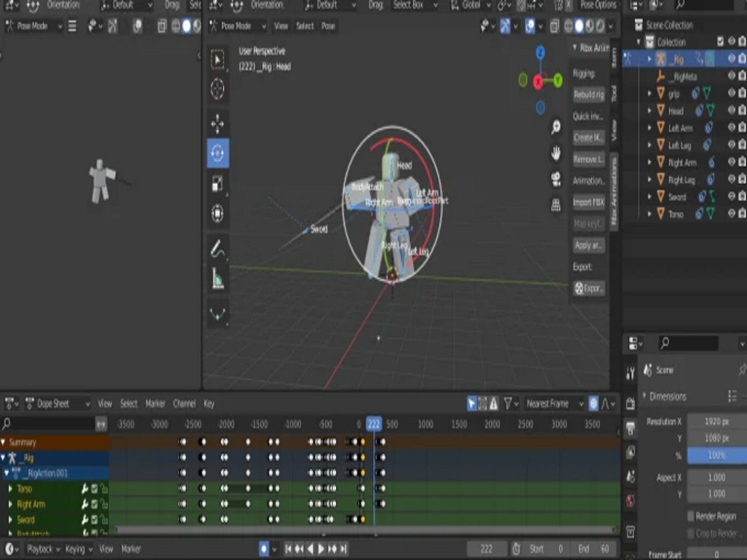
Task: Click the resolution percentage 100% slider
Action: pos(716,455)
